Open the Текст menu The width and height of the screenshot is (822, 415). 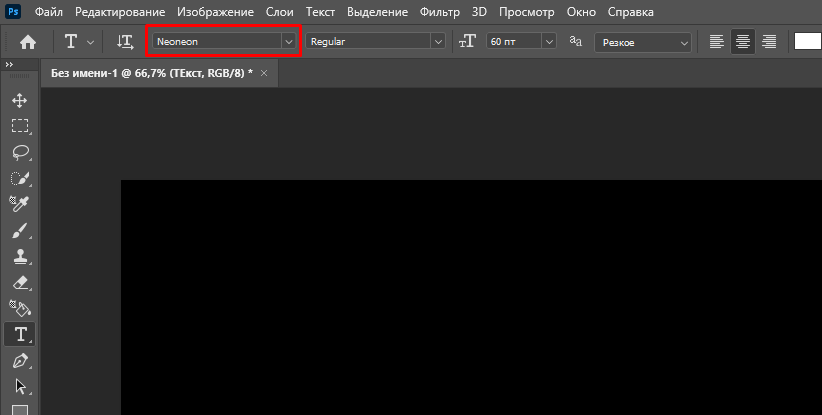(x=320, y=12)
